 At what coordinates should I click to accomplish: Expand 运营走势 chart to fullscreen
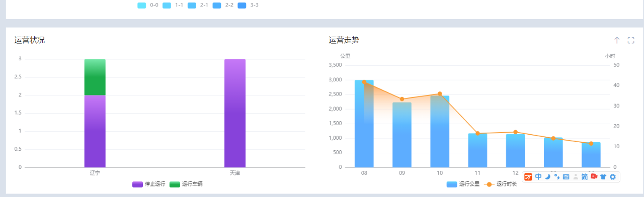coord(631,40)
